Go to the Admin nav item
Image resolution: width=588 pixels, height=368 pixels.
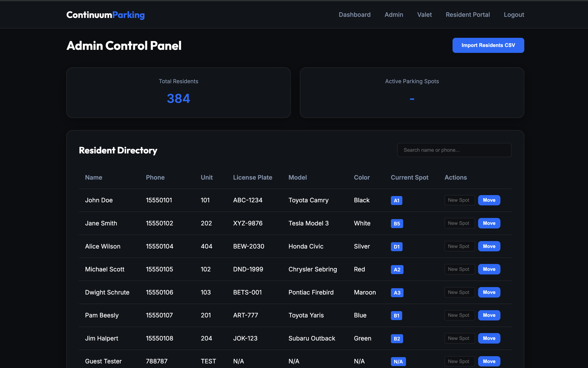coord(394,15)
